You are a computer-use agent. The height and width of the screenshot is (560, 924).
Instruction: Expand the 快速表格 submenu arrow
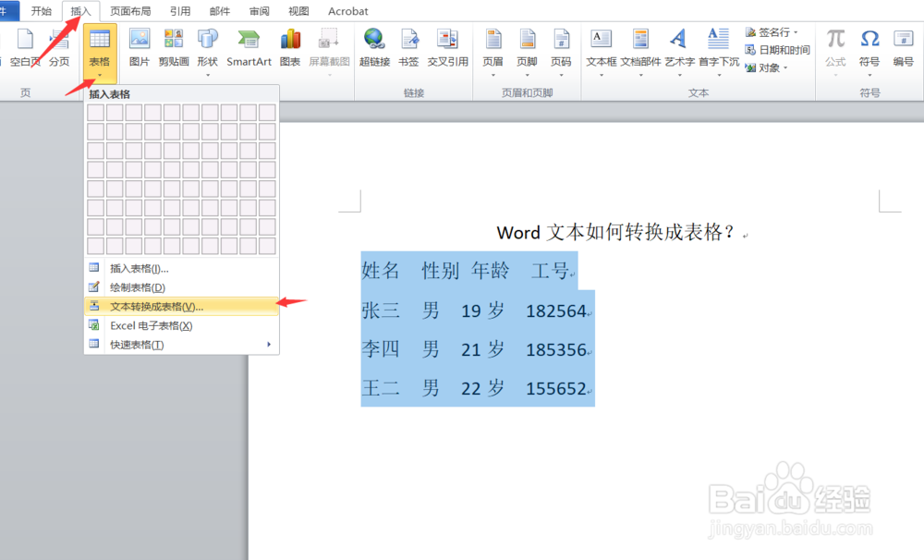pos(271,344)
